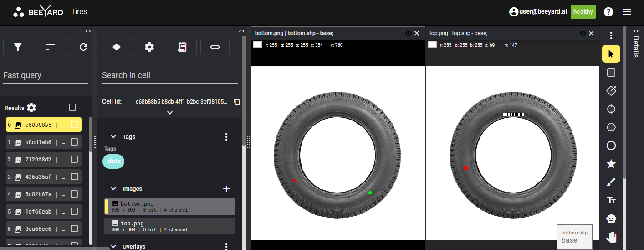Check the b8cd1ab6 result checkbox

[74, 142]
